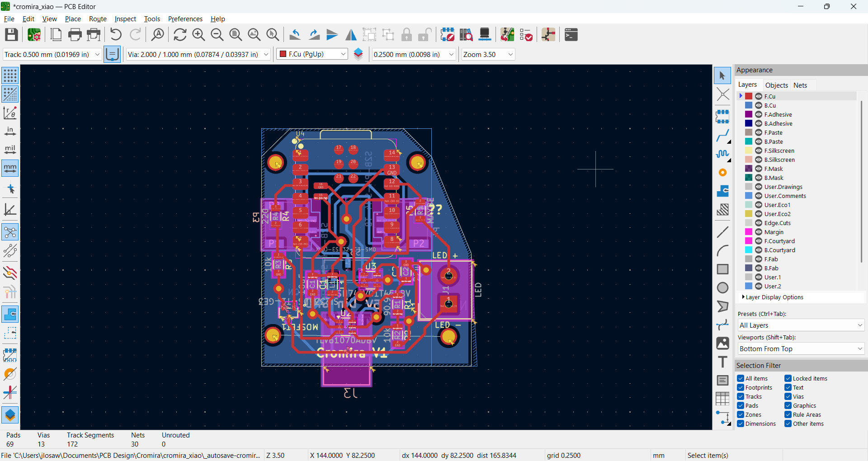This screenshot has width=868, height=461.
Task: Select the Route Tracks tool
Action: point(722,136)
